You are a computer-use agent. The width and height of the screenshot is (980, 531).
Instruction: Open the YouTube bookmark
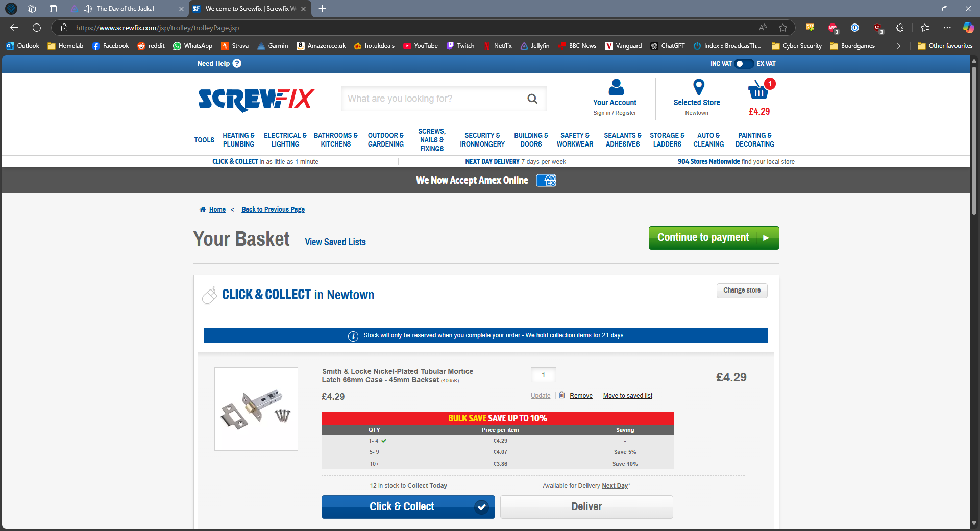(x=421, y=46)
